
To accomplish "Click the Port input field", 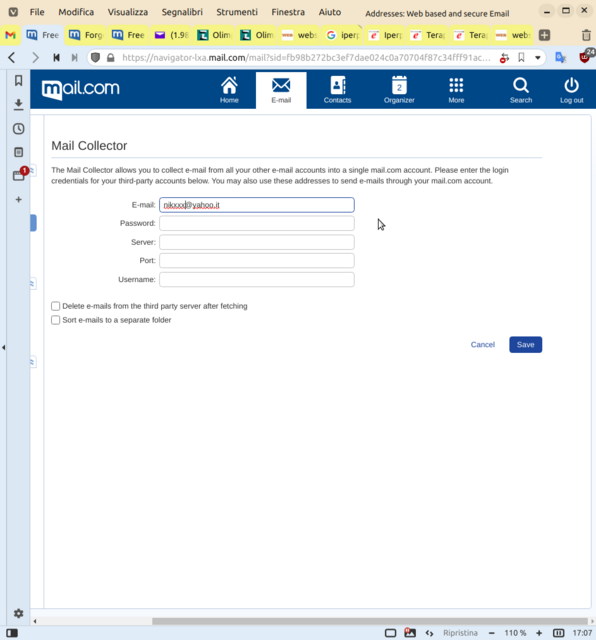I will 257,260.
